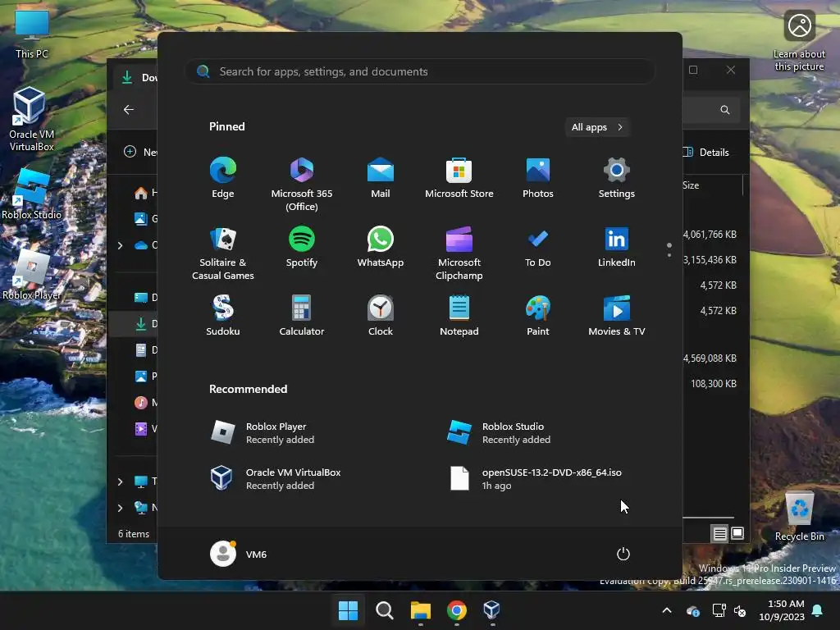Open the notification bell
This screenshot has height=630, width=840.
[x=818, y=610]
